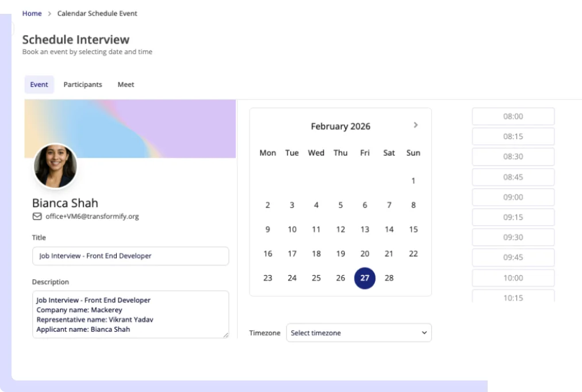Click the breadcrumb separator chevron after Home
Screen dimensions: 582x392
(48, 13)
